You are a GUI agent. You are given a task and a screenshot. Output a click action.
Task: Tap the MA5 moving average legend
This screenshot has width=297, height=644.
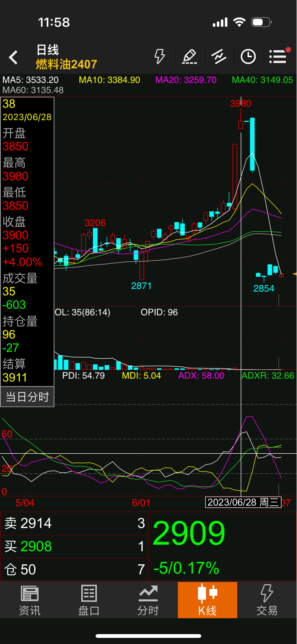pos(31,80)
